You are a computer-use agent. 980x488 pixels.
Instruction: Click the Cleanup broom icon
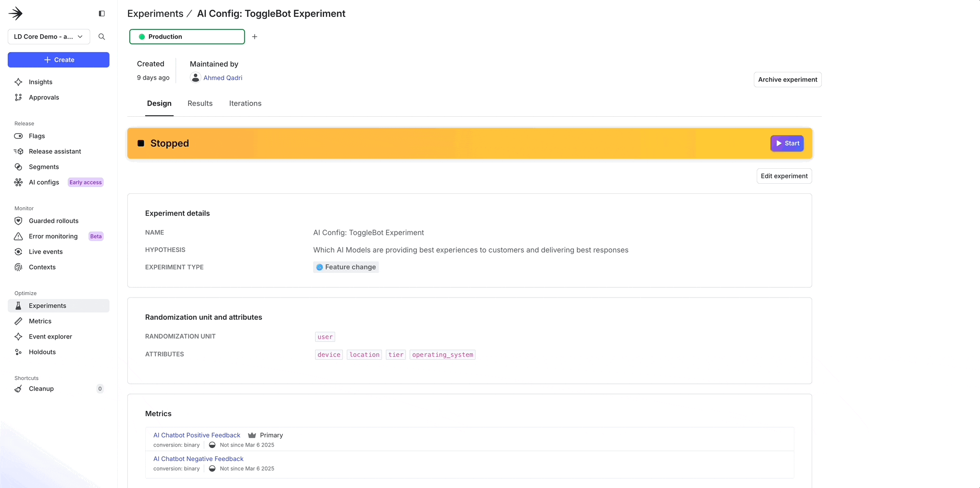18,389
